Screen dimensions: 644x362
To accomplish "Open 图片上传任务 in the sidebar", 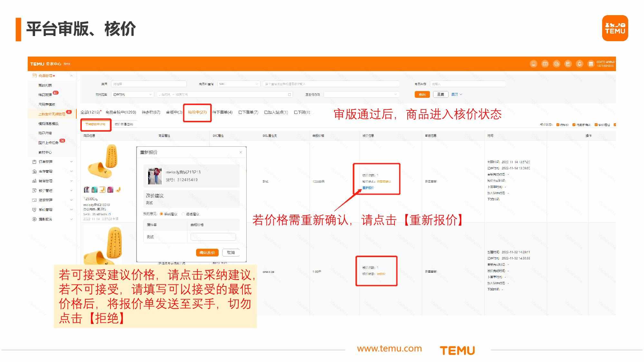I will tap(48, 143).
